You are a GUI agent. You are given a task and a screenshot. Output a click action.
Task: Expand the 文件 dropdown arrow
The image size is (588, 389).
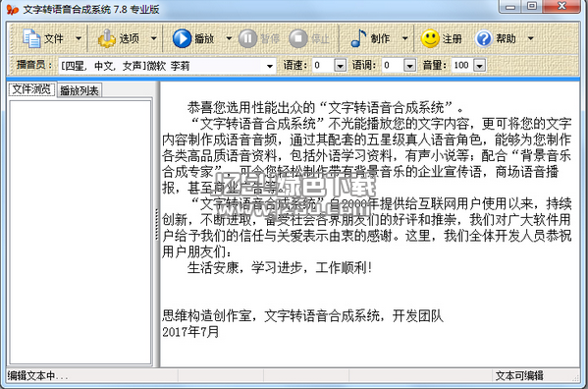tap(79, 38)
